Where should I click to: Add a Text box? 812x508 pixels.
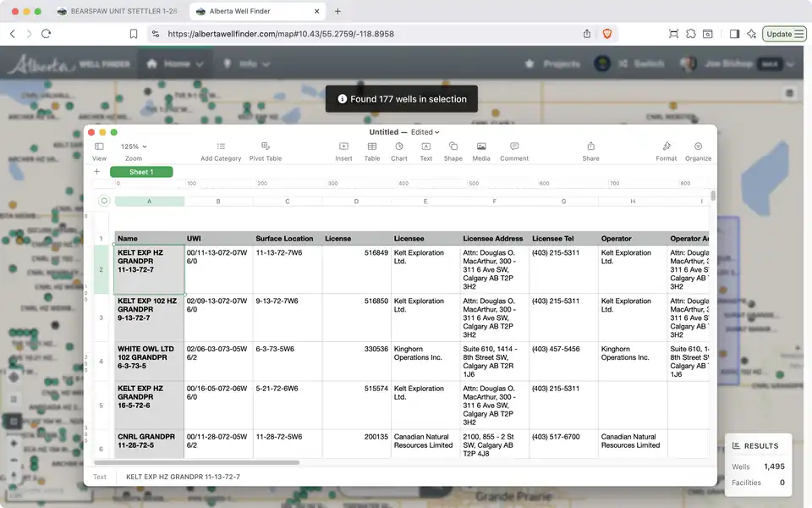[x=425, y=152]
